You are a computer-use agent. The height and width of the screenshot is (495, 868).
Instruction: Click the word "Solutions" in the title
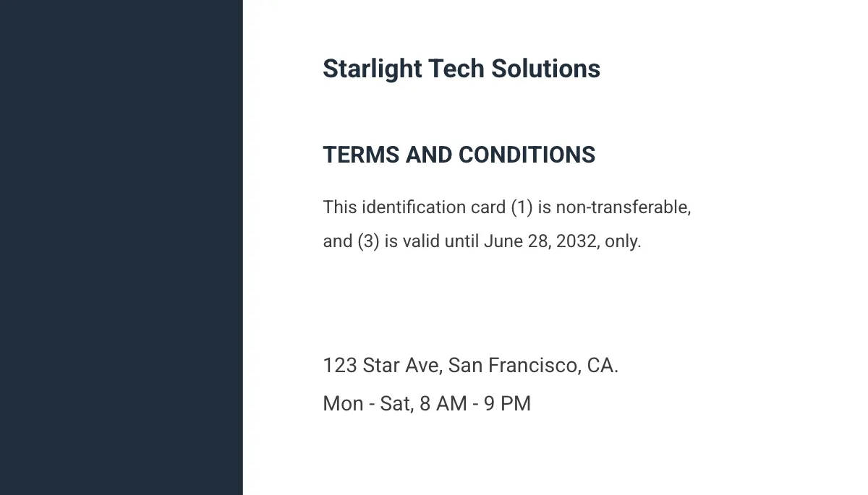pyautogui.click(x=545, y=69)
